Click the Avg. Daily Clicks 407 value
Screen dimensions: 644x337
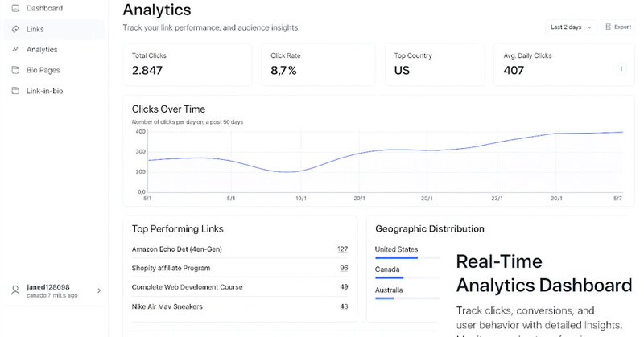tap(514, 70)
